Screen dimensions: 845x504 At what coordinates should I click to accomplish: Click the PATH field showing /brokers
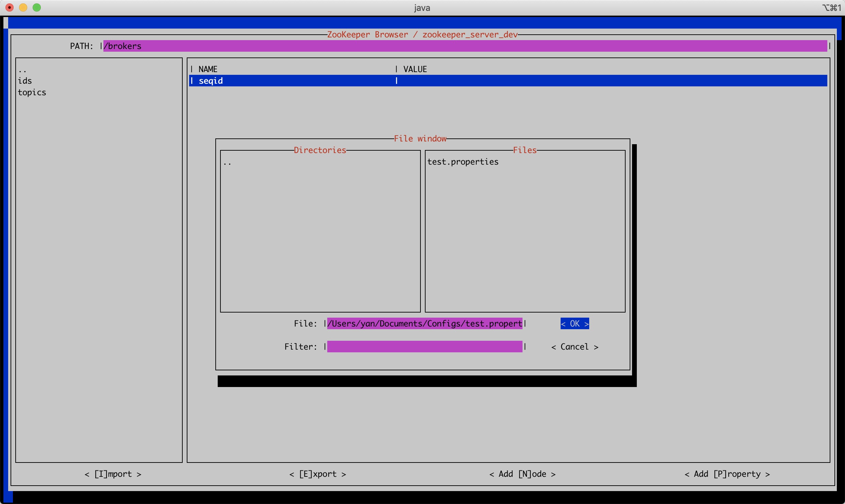pos(465,46)
